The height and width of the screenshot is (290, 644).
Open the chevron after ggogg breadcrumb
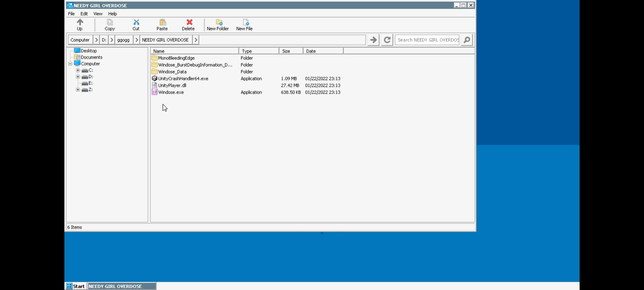coord(137,40)
